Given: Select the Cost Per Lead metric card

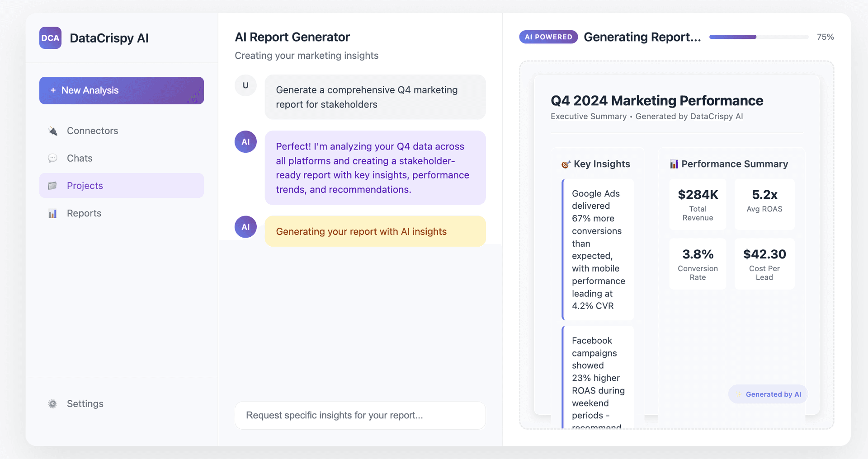Looking at the screenshot, I should [x=764, y=264].
